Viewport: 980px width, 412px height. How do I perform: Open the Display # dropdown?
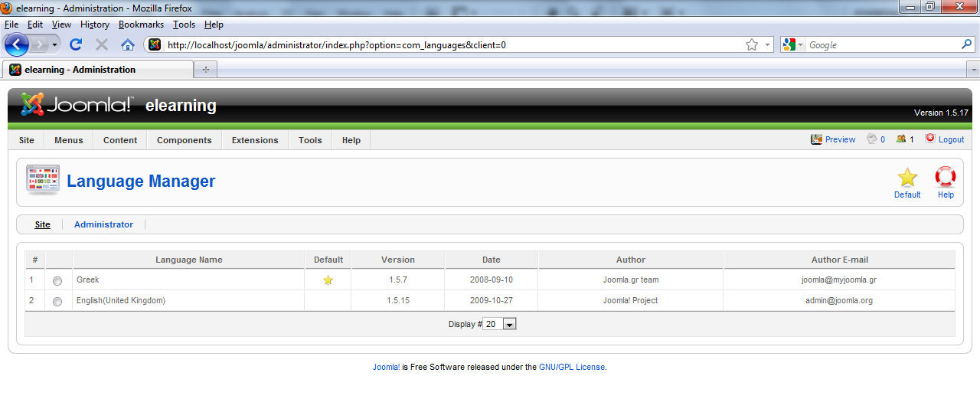point(501,324)
